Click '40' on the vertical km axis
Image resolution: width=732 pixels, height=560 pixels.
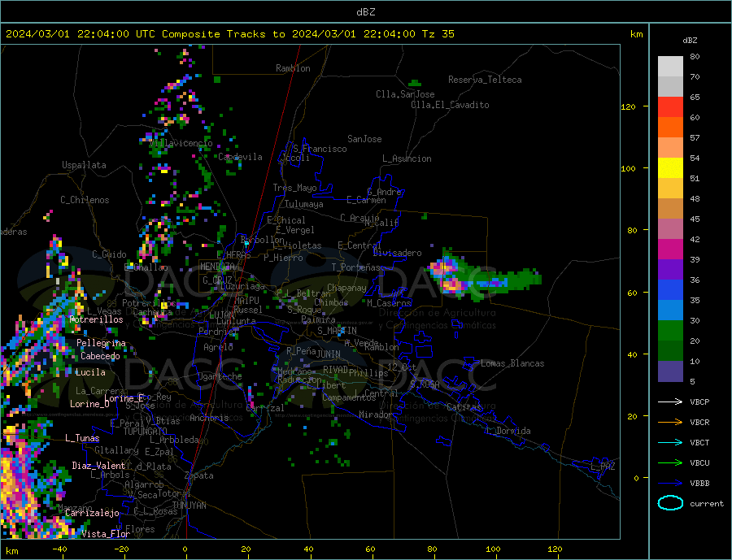tap(632, 354)
